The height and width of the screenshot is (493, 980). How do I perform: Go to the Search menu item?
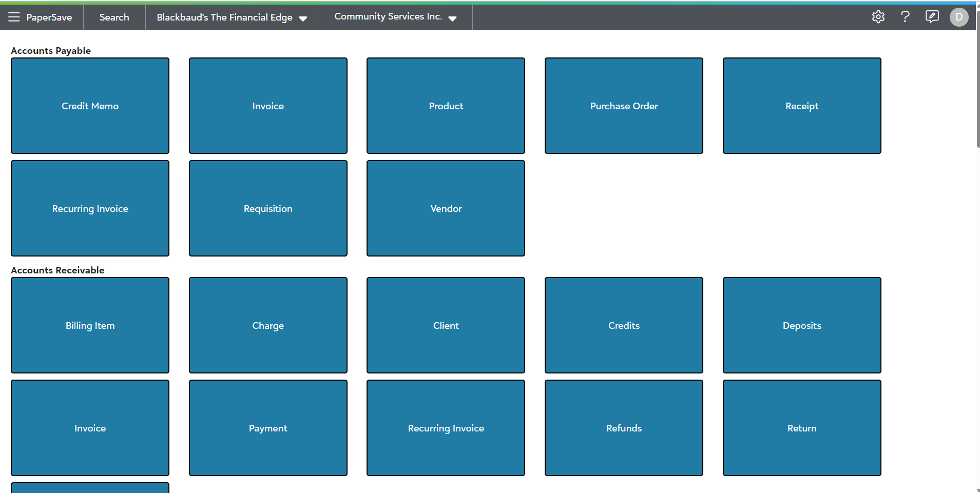tap(114, 17)
